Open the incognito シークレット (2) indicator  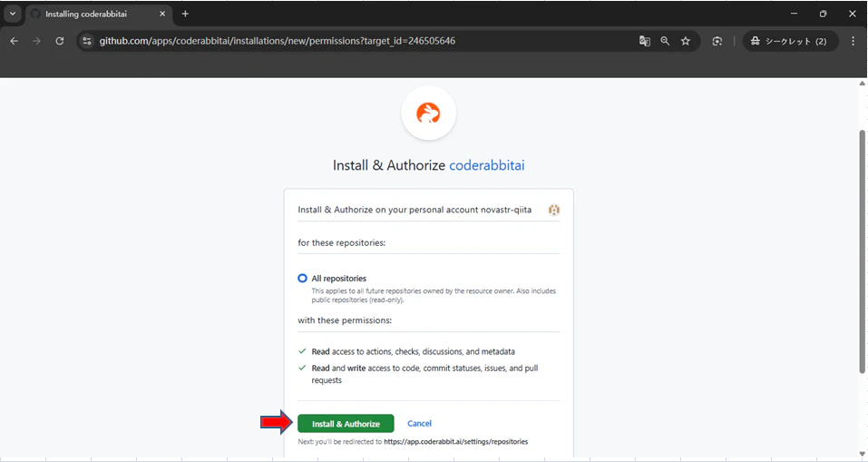(790, 41)
